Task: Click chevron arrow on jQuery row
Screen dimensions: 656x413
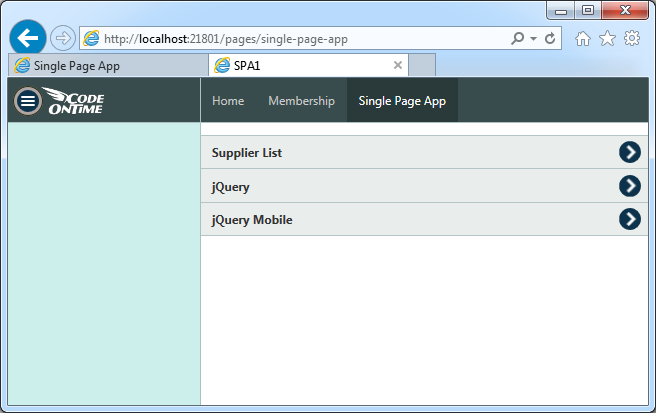Action: tap(630, 186)
